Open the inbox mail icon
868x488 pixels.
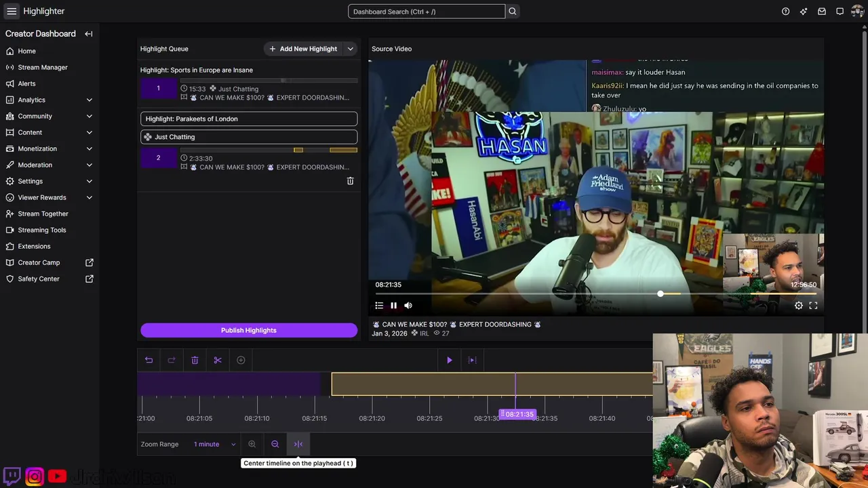point(822,12)
